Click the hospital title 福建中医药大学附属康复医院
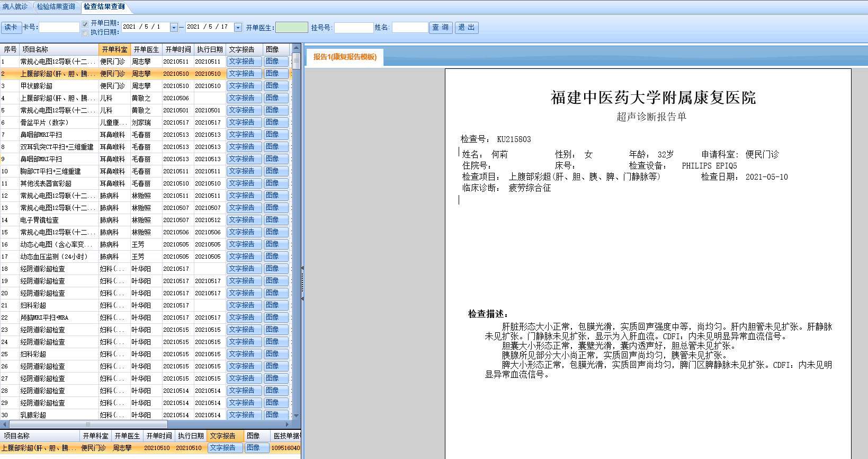 click(653, 98)
